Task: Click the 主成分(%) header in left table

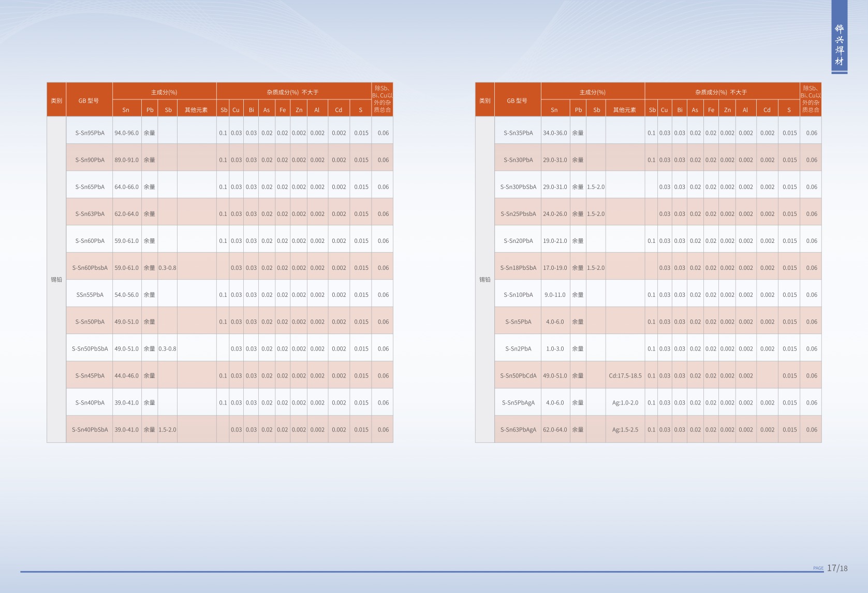Action: 164,92
